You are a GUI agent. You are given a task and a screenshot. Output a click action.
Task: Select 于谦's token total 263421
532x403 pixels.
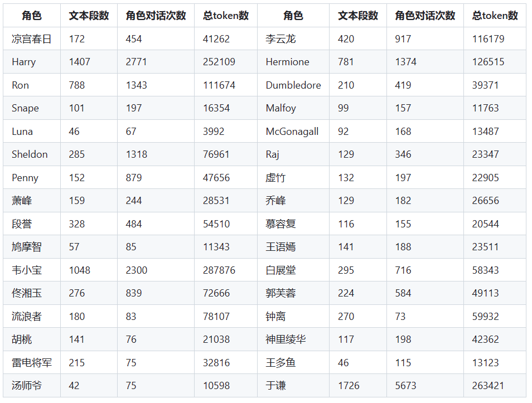point(489,385)
